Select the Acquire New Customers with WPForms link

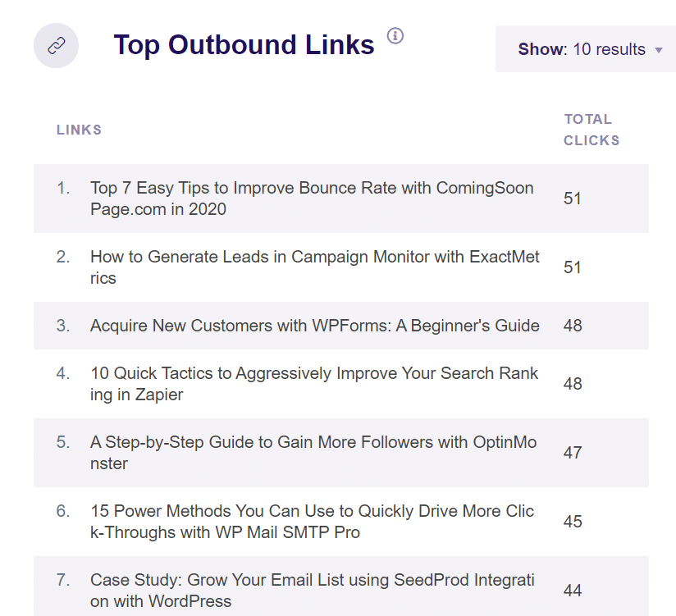pyautogui.click(x=313, y=326)
